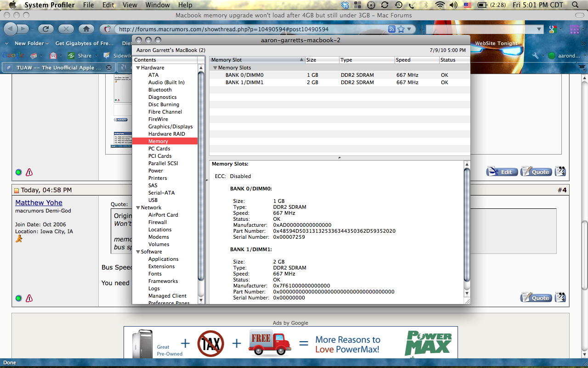Image resolution: width=588 pixels, height=368 pixels.
Task: Click Matthew Yohe username link
Action: tap(39, 202)
